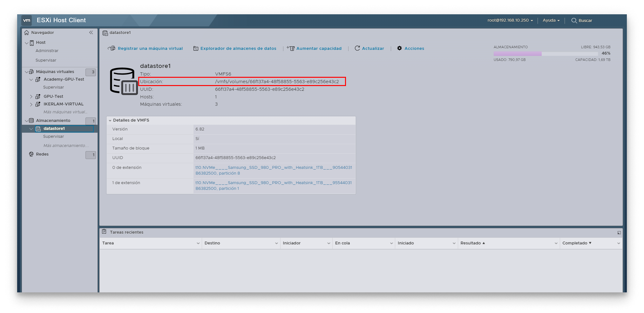Open the root@192.168.10.250 account menu
644x313 pixels.
[509, 20]
